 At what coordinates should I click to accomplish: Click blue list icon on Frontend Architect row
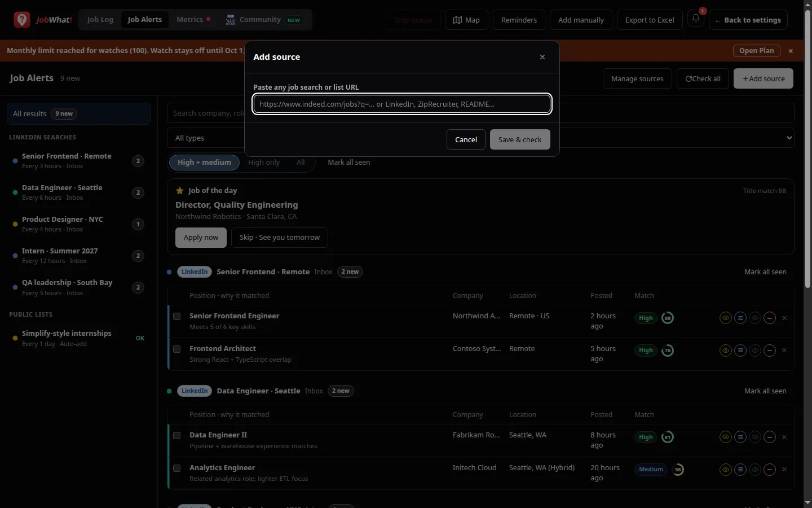point(740,351)
